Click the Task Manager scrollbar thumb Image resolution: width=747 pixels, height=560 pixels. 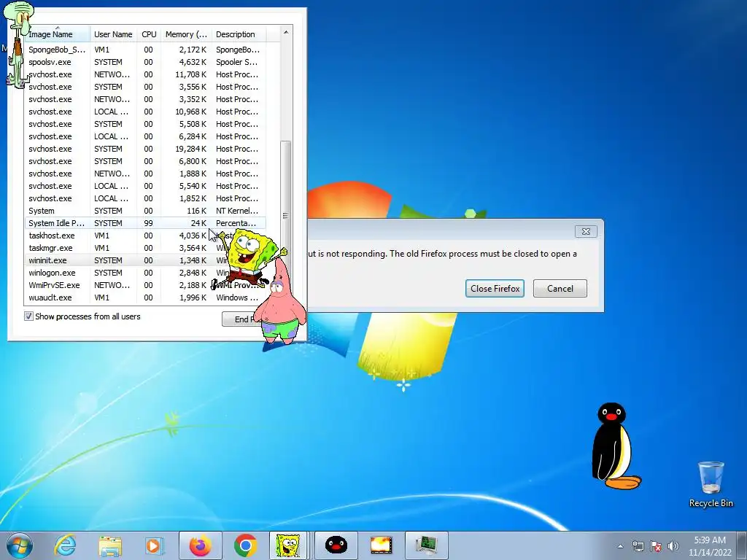tap(286, 215)
